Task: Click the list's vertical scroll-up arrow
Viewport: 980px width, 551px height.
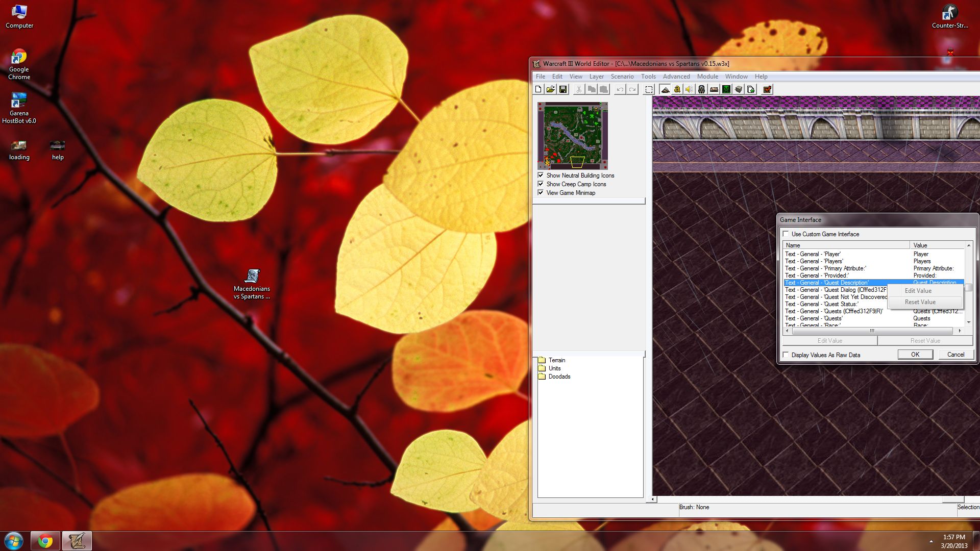Action: coord(969,245)
